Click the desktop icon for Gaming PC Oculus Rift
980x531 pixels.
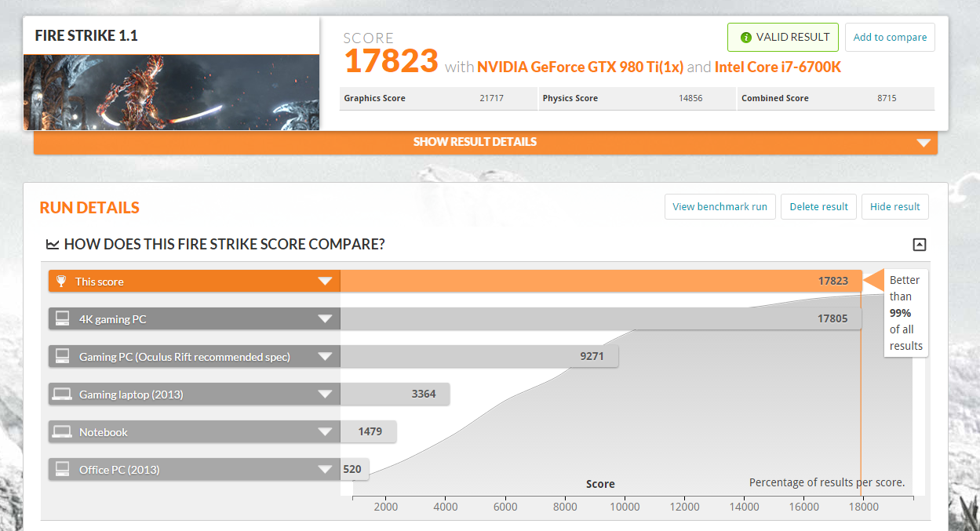(63, 357)
